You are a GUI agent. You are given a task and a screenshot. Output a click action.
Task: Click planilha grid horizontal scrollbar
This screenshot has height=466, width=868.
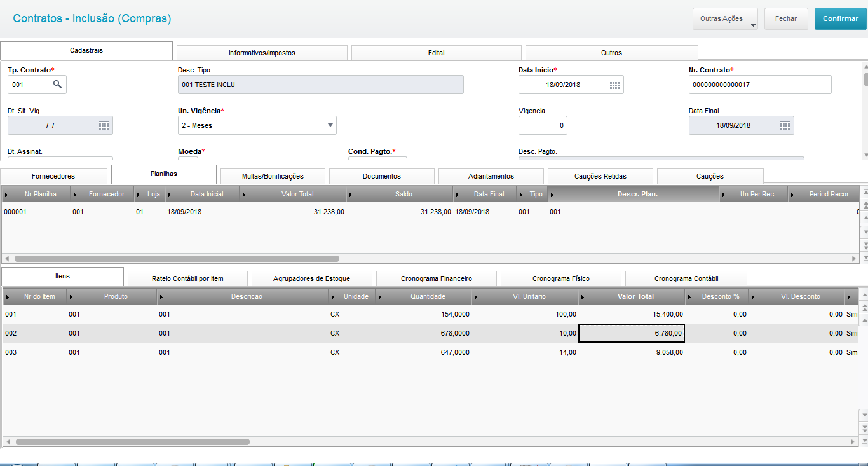177,259
